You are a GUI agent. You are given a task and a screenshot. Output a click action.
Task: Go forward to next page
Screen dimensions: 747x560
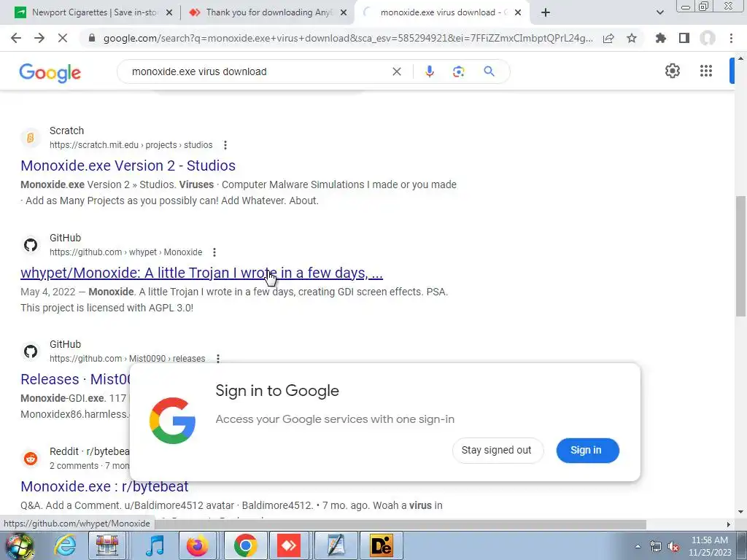(x=39, y=38)
